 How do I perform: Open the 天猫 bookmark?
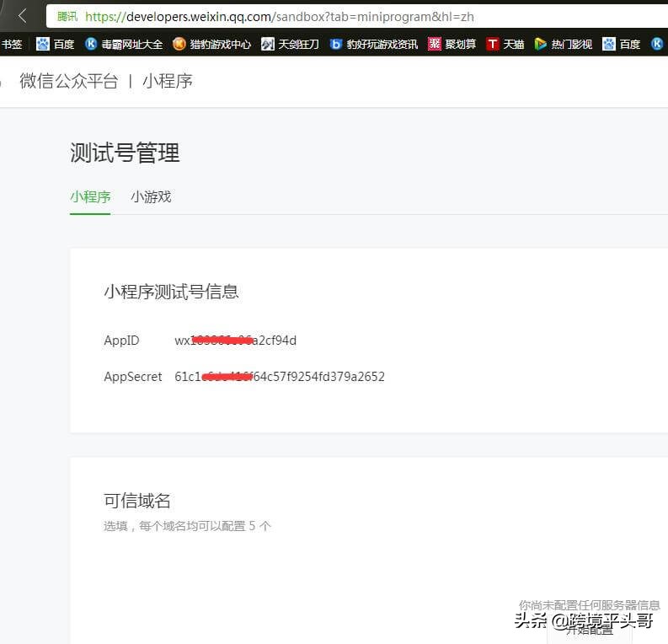(505, 44)
